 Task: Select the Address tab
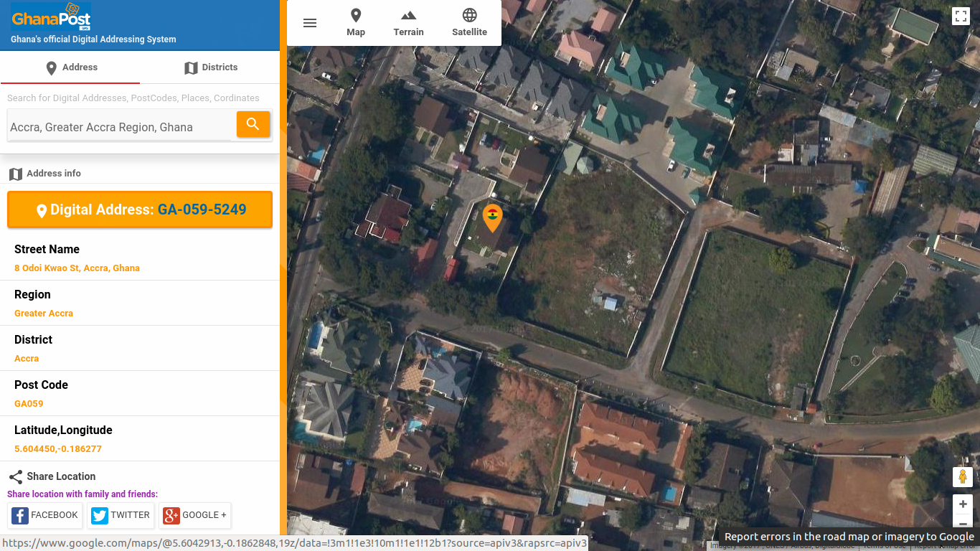[70, 67]
